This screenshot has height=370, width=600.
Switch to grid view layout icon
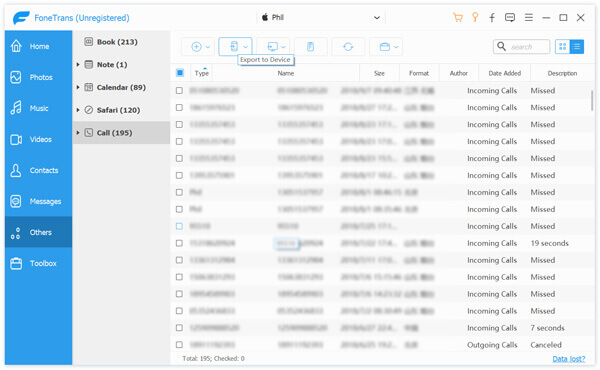[562, 47]
